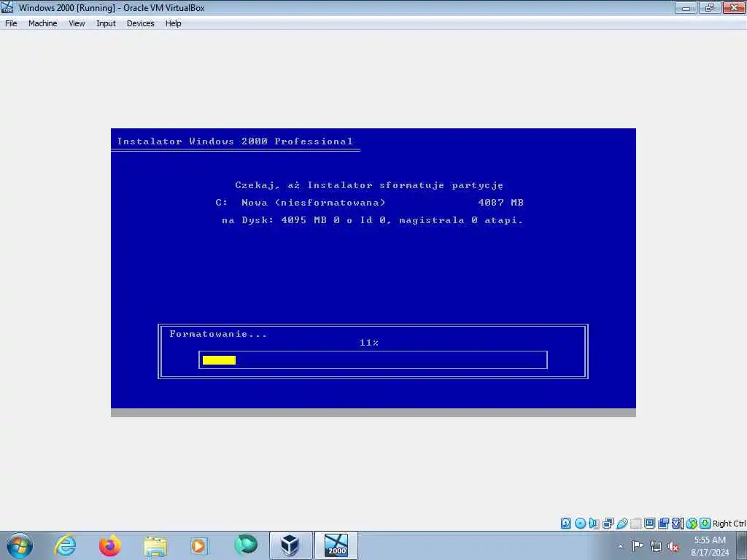Click the C: Nowa (niesformatowana) text
The image size is (747, 560).
click(300, 203)
